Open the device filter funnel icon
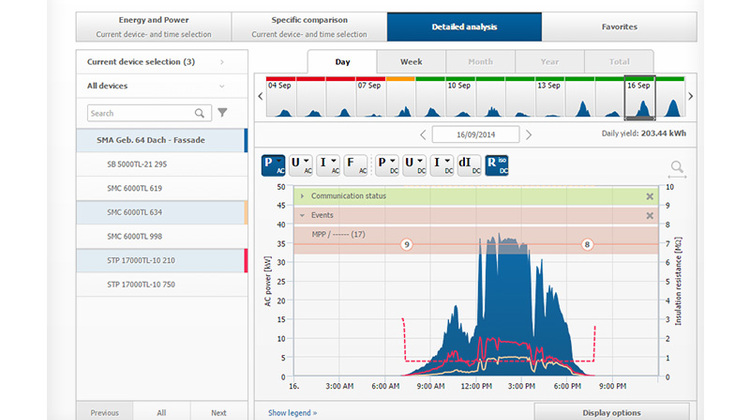The width and height of the screenshot is (750, 420). (x=222, y=112)
